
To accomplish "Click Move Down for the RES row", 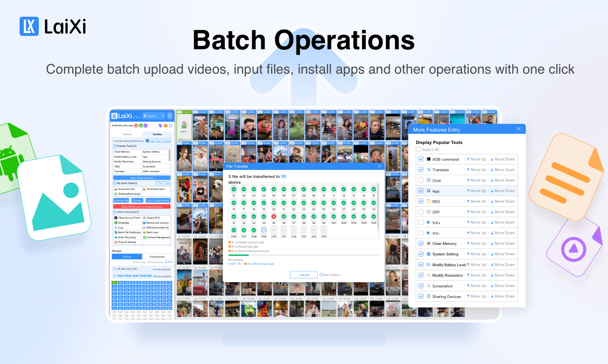I will (x=503, y=201).
